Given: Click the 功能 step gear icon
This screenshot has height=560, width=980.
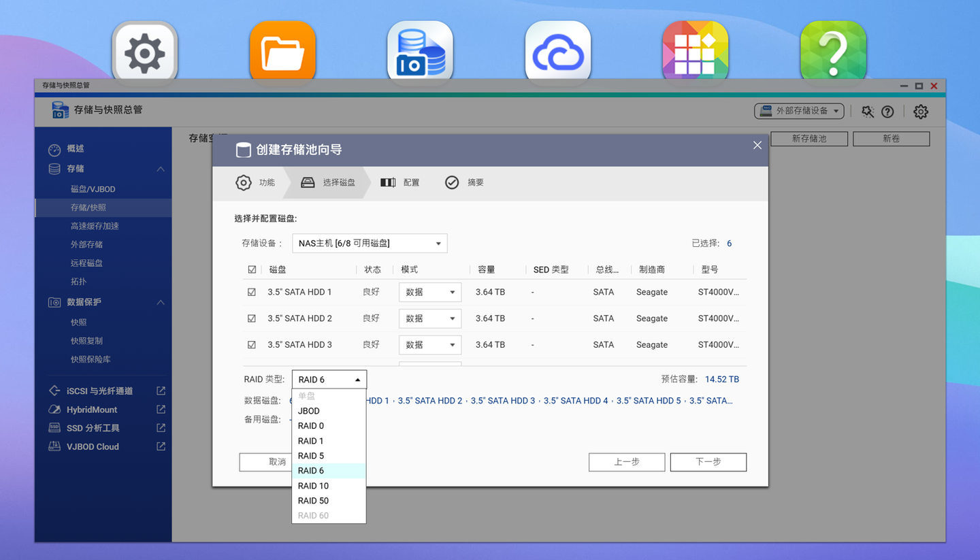Looking at the screenshot, I should pos(244,182).
